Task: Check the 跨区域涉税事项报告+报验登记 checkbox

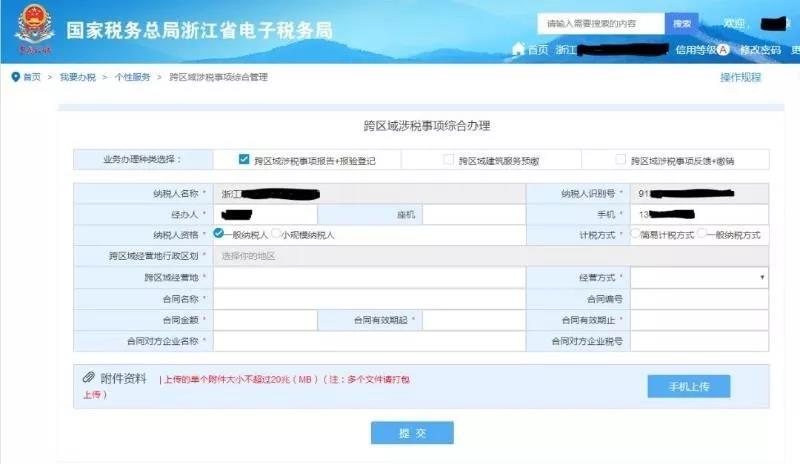Action: click(243, 159)
